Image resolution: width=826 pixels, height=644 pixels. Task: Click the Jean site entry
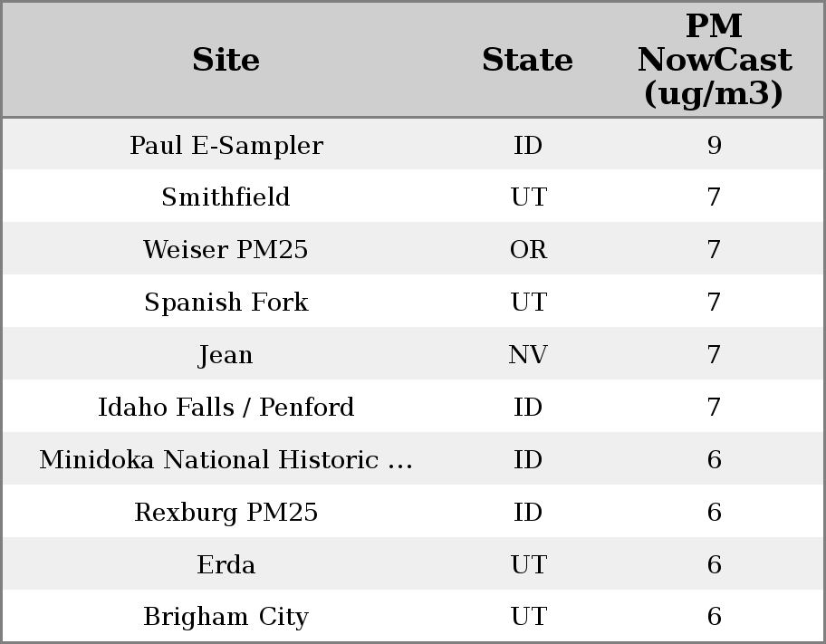point(226,355)
